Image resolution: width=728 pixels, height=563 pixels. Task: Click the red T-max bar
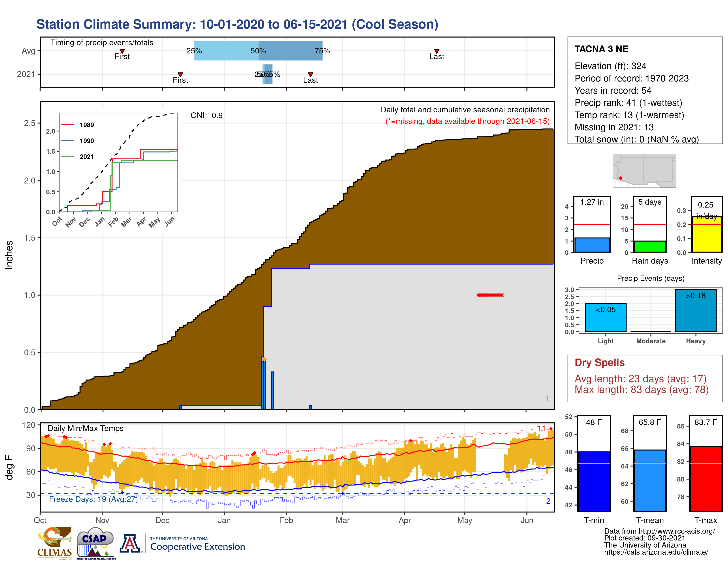706,479
